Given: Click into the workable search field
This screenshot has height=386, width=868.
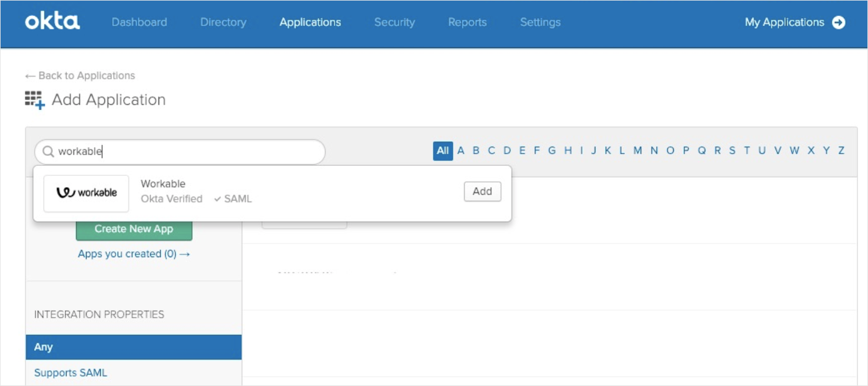Looking at the screenshot, I should 180,152.
